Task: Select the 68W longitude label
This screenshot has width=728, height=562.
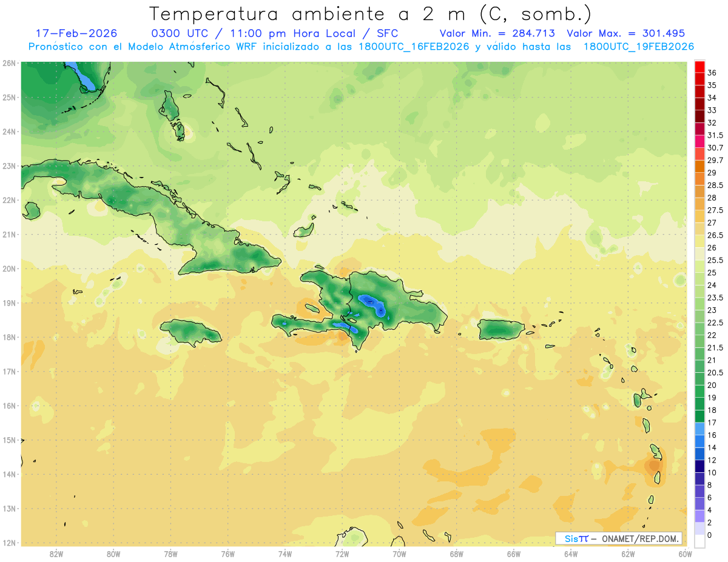Action: click(x=456, y=554)
